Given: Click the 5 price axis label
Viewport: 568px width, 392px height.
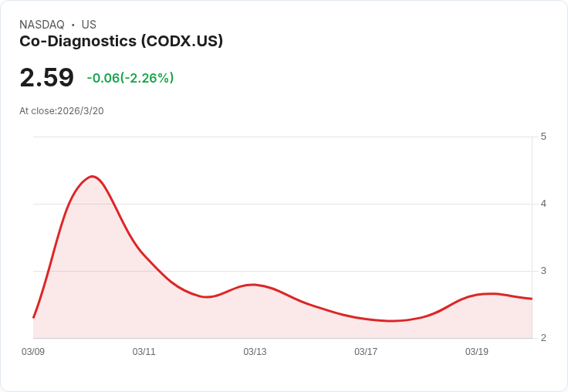Looking at the screenshot, I should click(543, 137).
